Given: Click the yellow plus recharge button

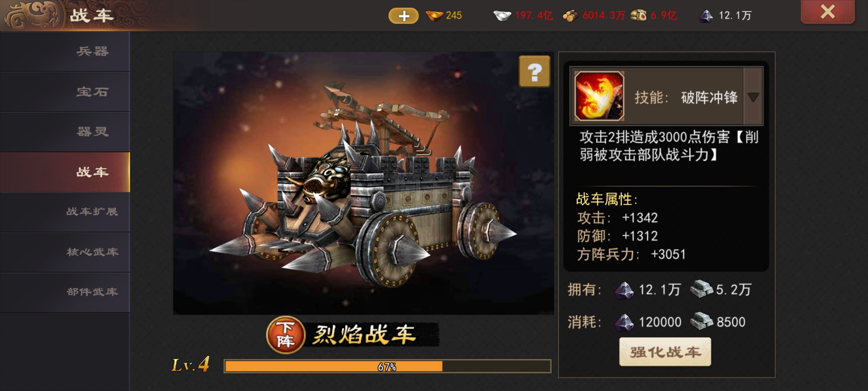Looking at the screenshot, I should click(x=403, y=16).
